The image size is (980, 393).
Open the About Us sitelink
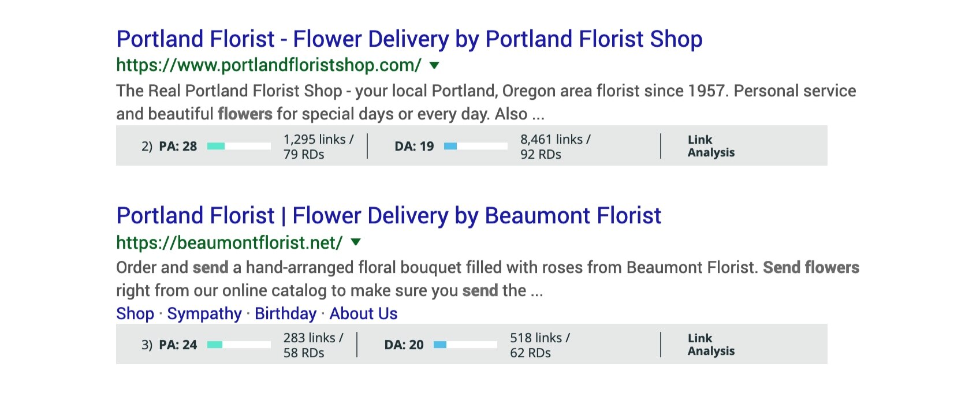tap(363, 313)
